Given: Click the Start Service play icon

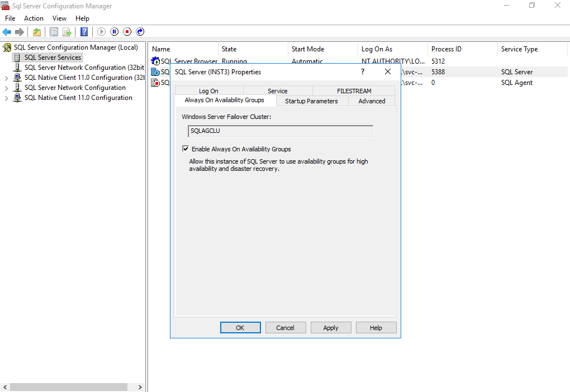Looking at the screenshot, I should (101, 32).
